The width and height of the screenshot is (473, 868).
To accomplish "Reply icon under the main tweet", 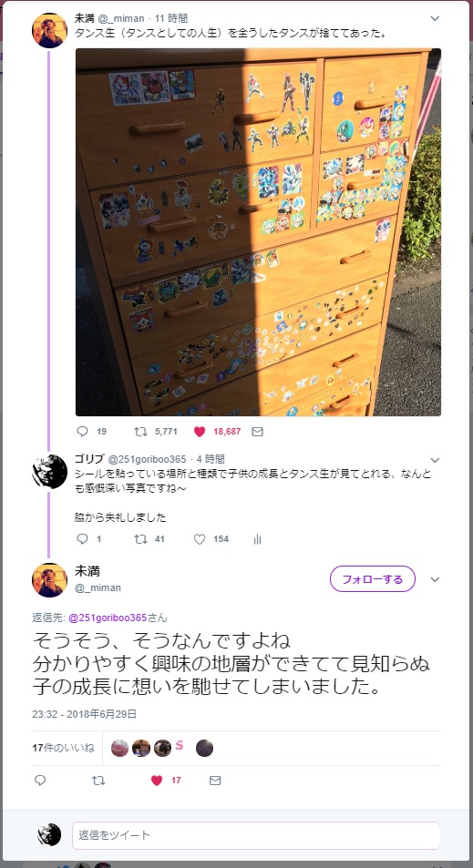I will pos(40,780).
